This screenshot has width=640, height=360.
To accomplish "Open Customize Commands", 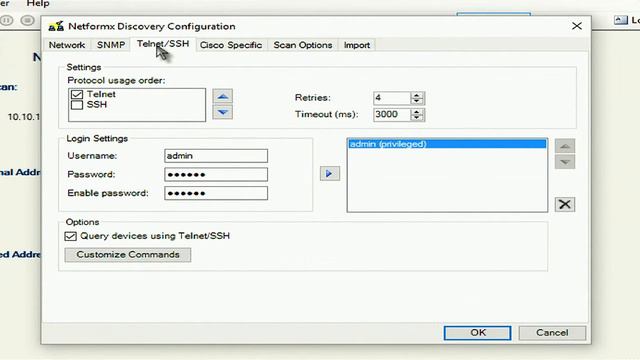I will click(128, 255).
